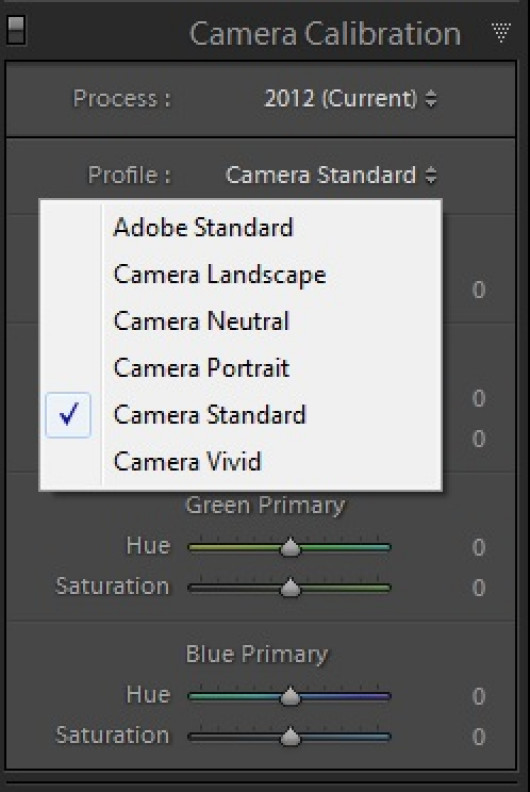Click the checkmark beside Camera Standard
The height and width of the screenshot is (792, 530).
pos(68,415)
